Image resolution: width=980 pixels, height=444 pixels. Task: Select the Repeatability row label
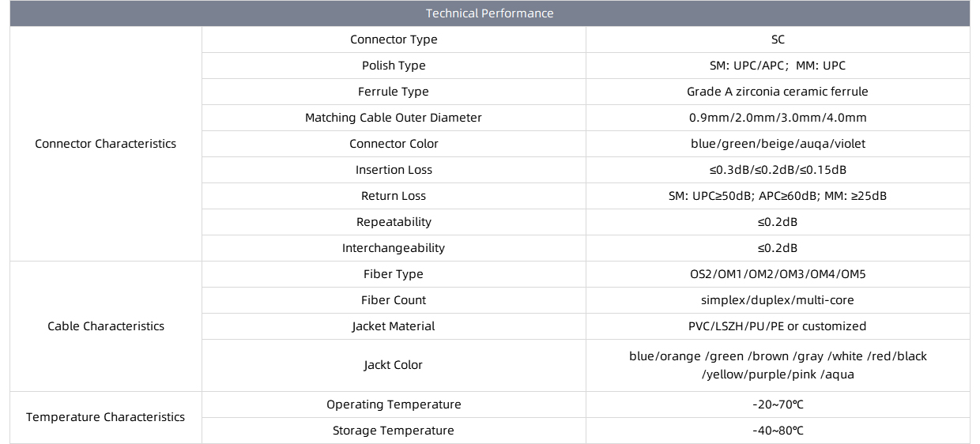click(394, 222)
